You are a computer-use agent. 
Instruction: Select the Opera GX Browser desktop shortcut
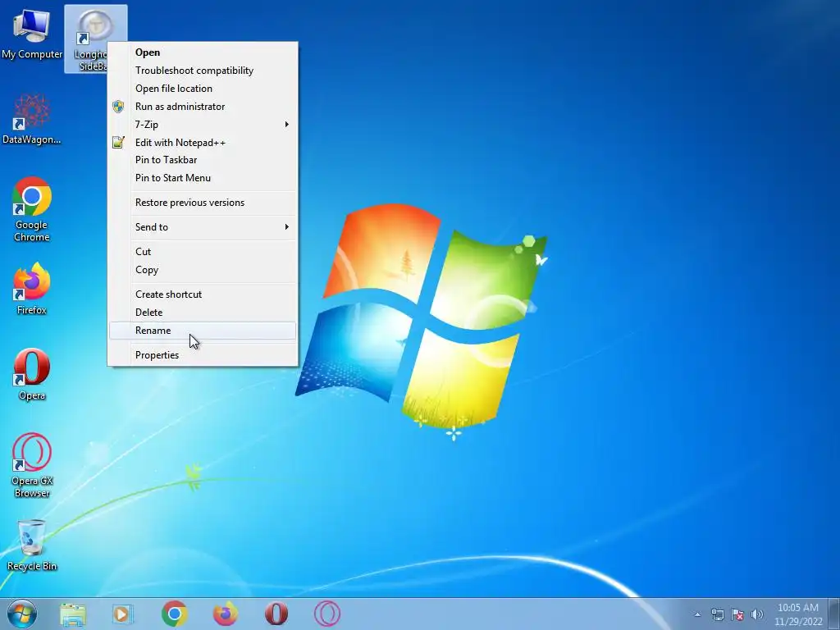click(x=32, y=465)
